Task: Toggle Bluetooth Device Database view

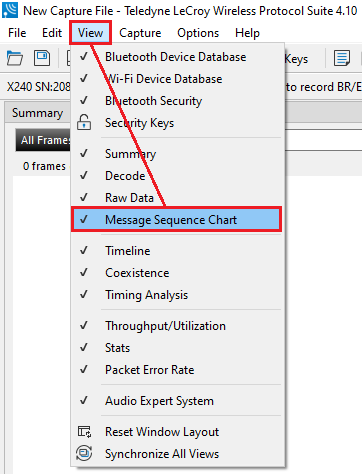Action: pos(177,57)
